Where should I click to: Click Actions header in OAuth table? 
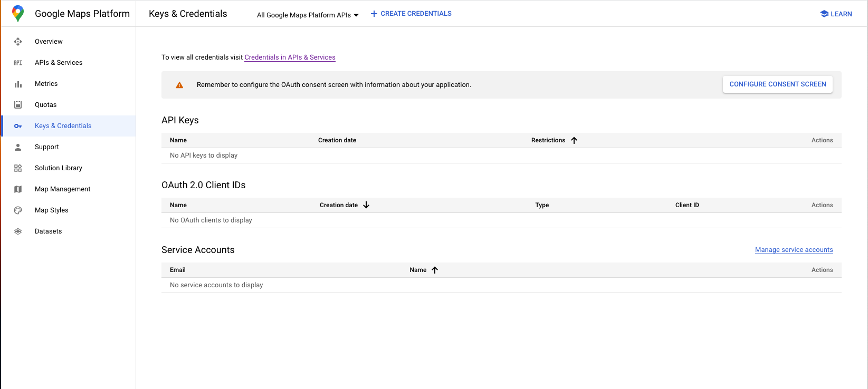822,205
